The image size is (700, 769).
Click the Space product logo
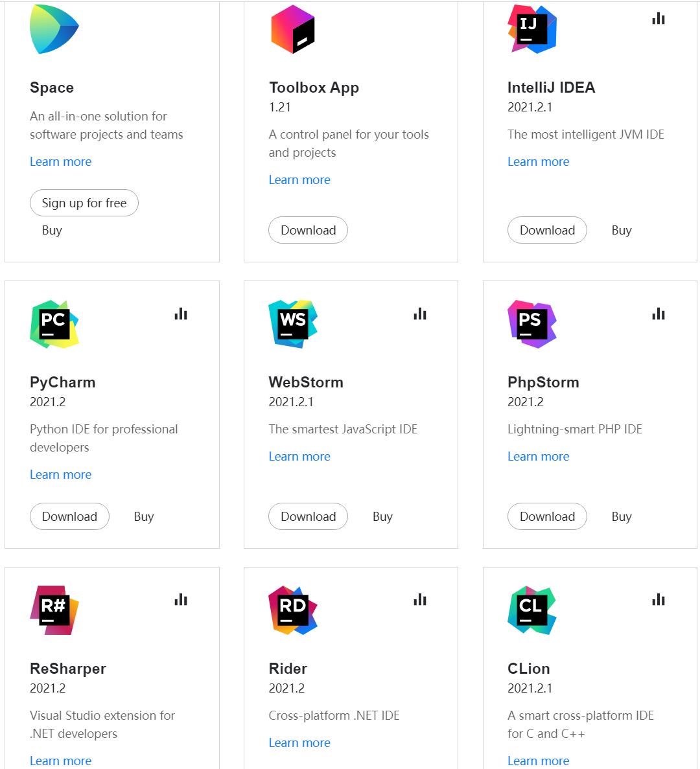click(x=54, y=29)
